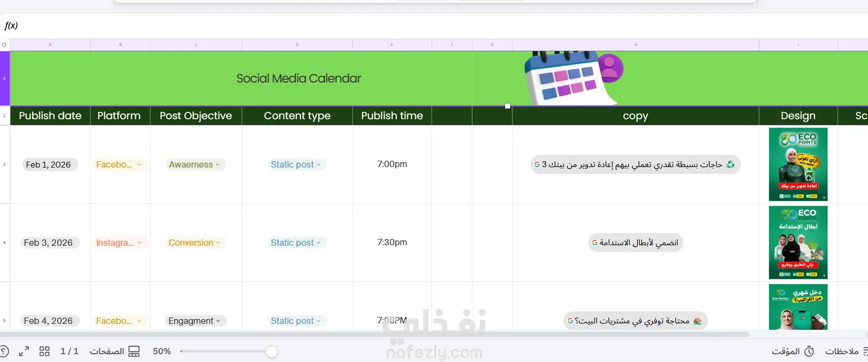Expand Static post dropdown for Feb 4

point(296,321)
